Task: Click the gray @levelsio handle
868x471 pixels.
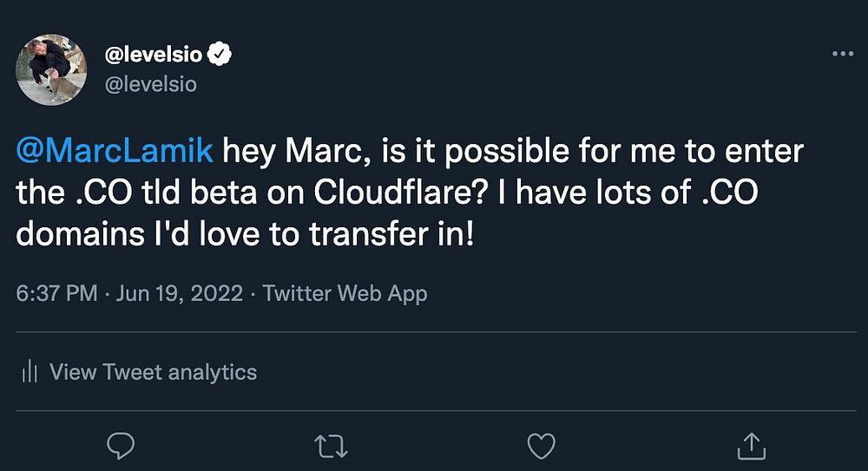Action: click(150, 84)
